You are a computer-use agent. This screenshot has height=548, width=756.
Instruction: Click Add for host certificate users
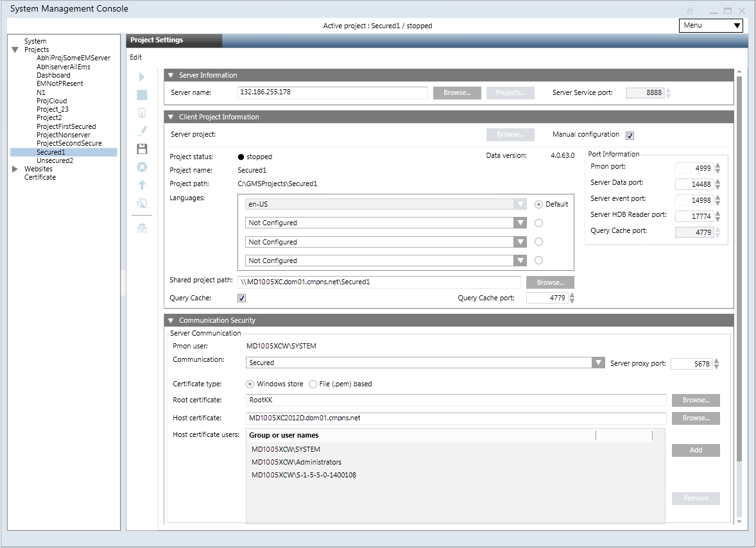coord(696,450)
